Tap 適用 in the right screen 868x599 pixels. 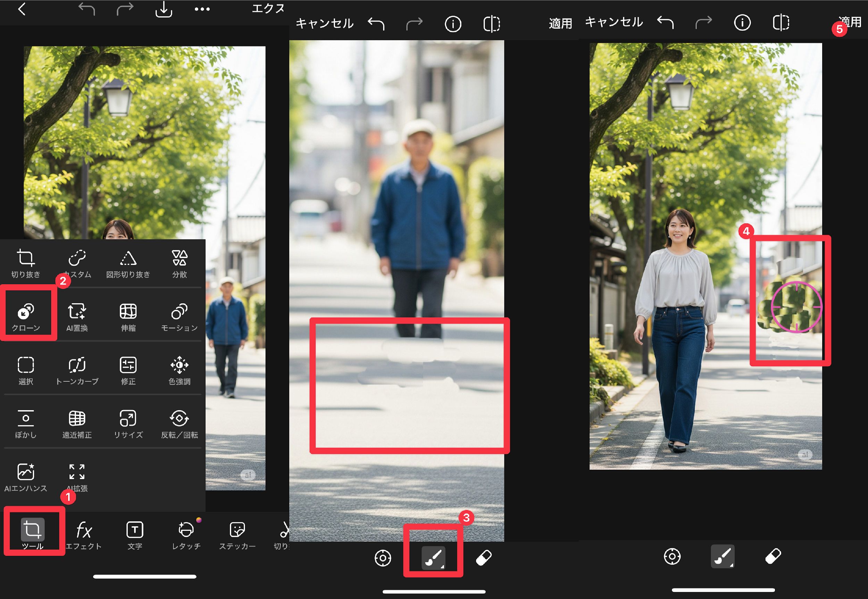(x=850, y=22)
